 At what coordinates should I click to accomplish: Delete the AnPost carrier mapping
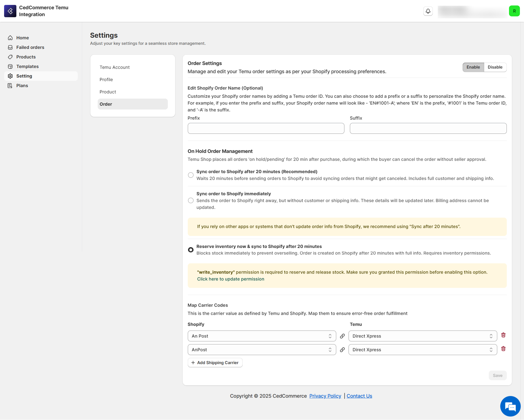point(504,349)
